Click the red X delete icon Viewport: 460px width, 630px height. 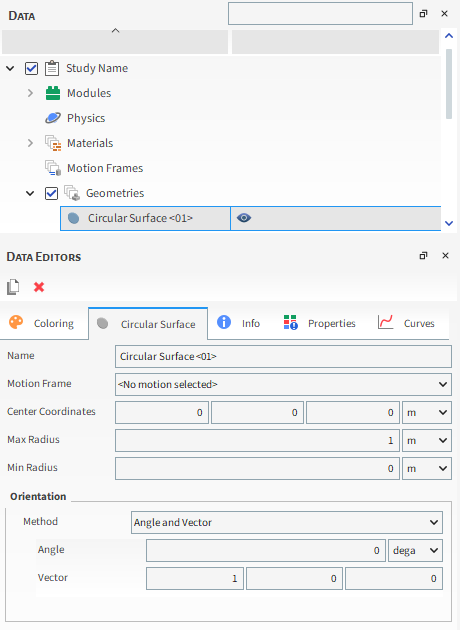(x=39, y=287)
